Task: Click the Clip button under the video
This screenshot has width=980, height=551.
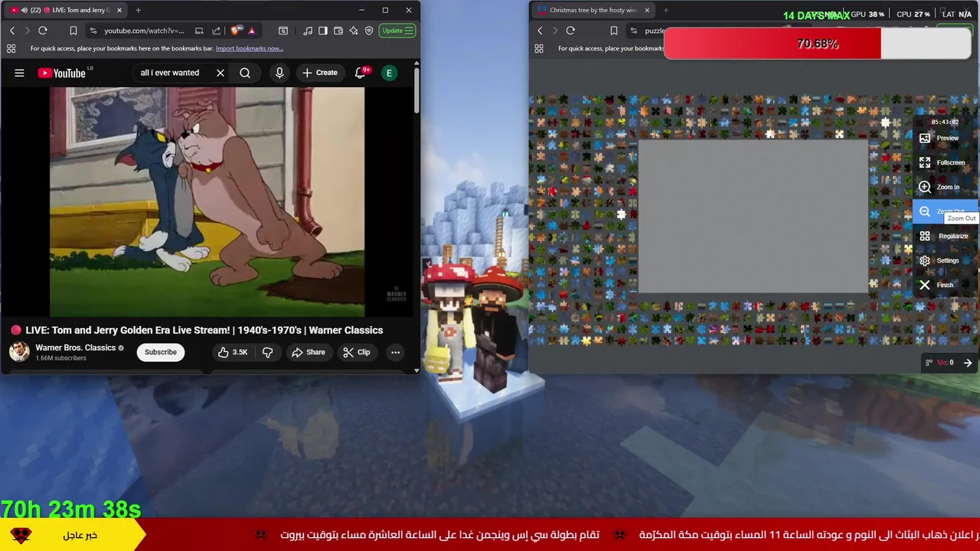Action: click(357, 352)
